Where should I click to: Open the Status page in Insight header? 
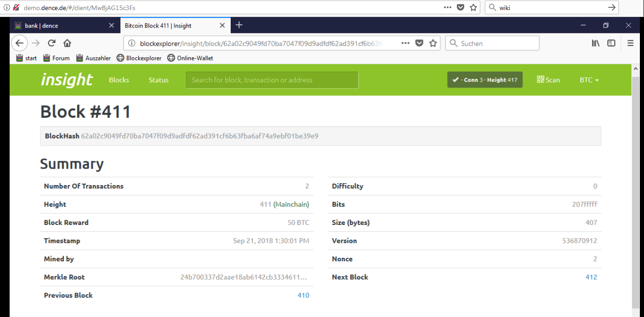click(x=159, y=80)
